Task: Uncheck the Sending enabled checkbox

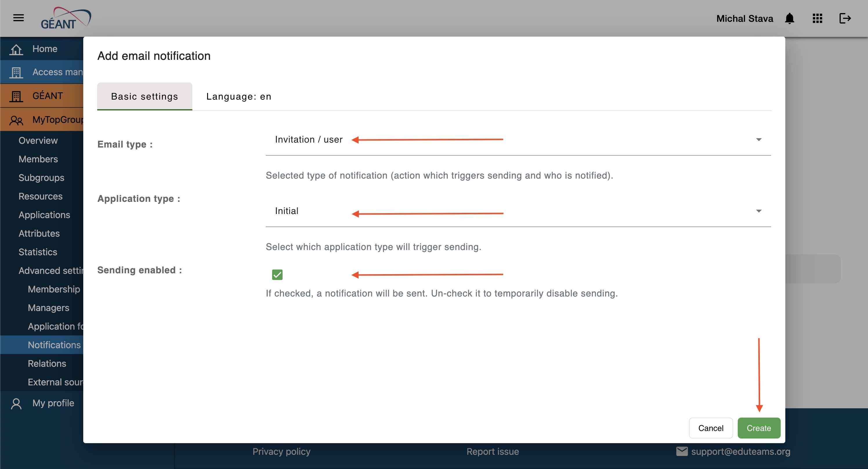Action: 277,275
